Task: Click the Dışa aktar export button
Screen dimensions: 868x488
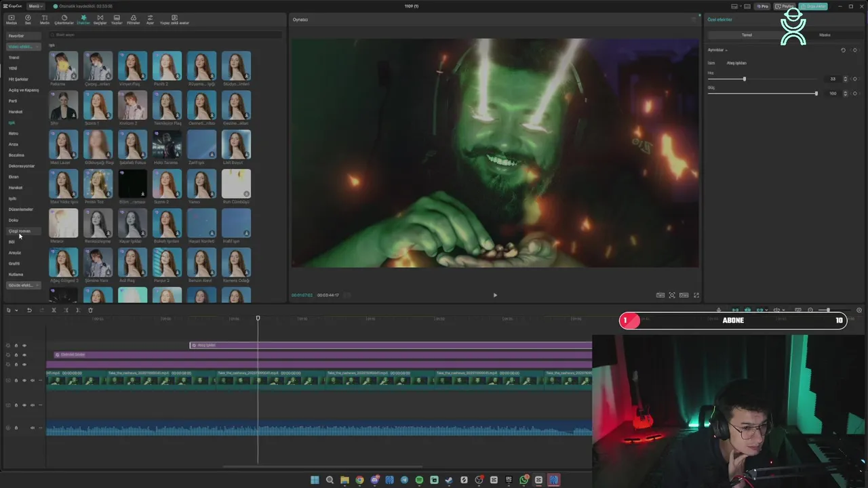Action: click(812, 6)
